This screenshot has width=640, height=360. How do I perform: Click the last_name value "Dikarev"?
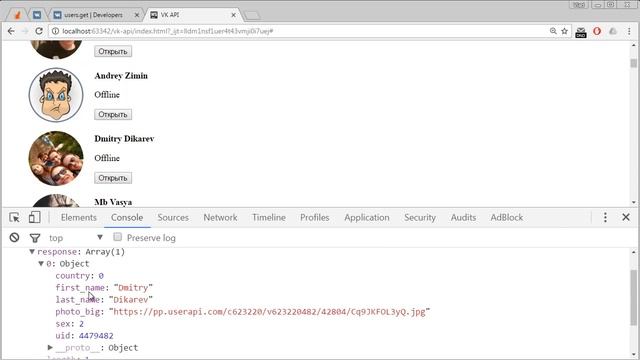[x=131, y=300]
